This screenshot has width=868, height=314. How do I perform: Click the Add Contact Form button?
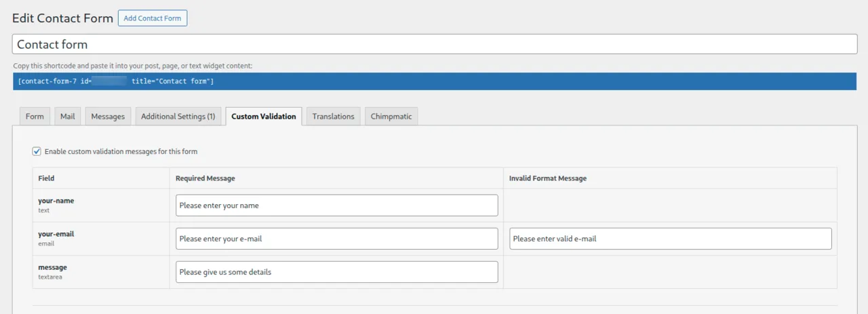[153, 18]
